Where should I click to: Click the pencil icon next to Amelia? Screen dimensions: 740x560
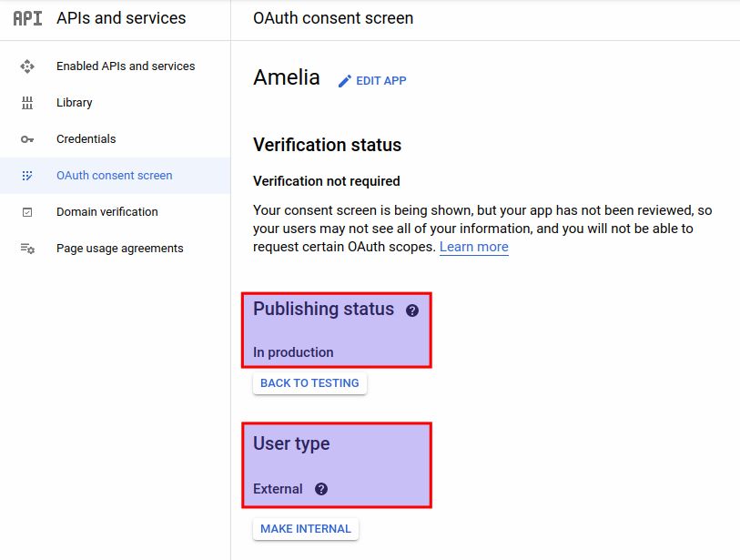[x=343, y=80]
